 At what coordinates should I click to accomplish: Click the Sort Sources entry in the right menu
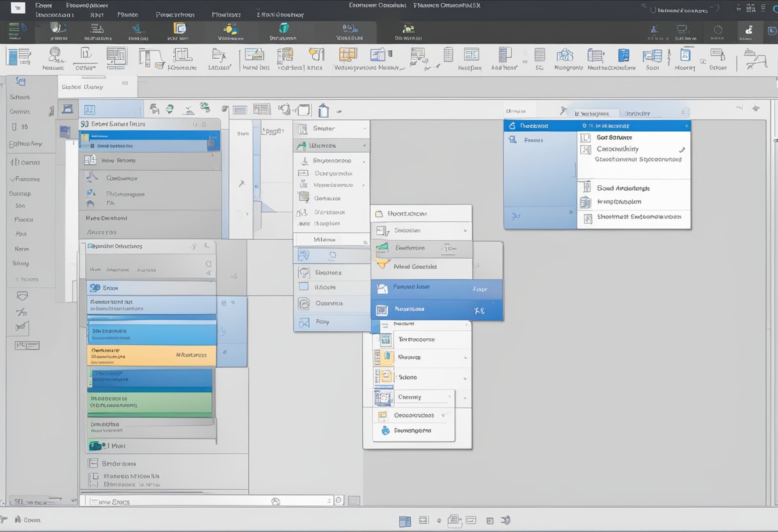(614, 137)
